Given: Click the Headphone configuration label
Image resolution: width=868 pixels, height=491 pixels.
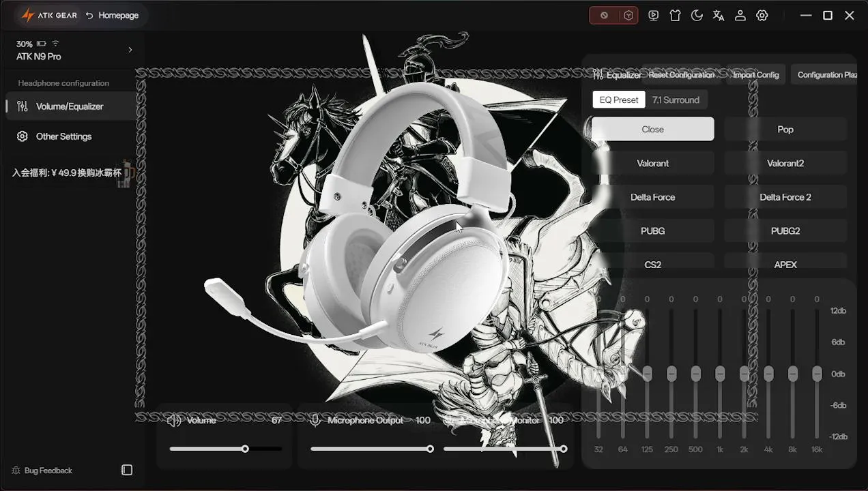Looking at the screenshot, I should [x=63, y=83].
